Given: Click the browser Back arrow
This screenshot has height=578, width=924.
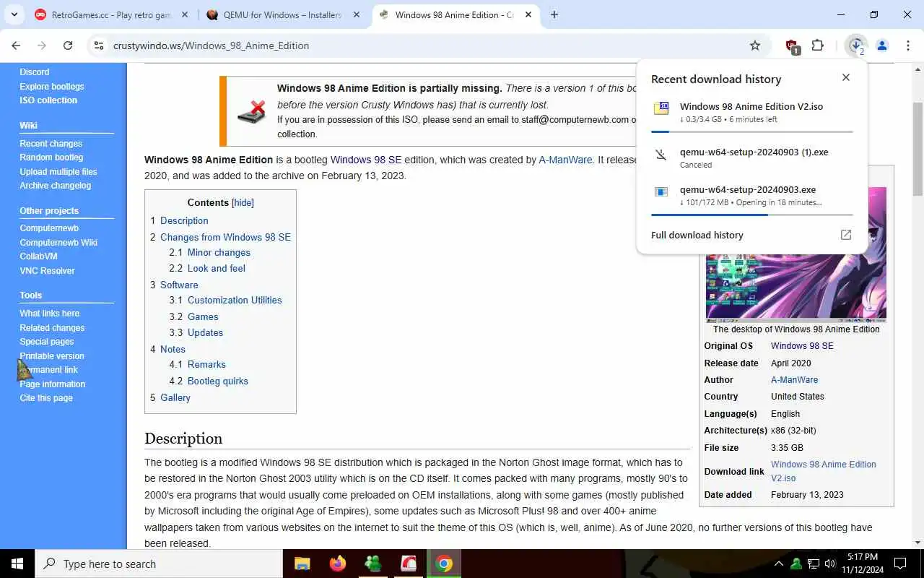Looking at the screenshot, I should 16,46.
